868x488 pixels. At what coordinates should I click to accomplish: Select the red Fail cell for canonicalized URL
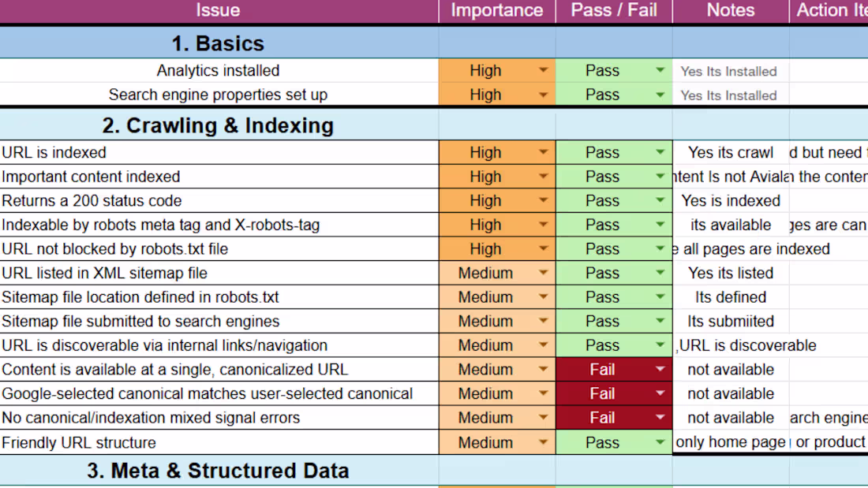point(602,370)
